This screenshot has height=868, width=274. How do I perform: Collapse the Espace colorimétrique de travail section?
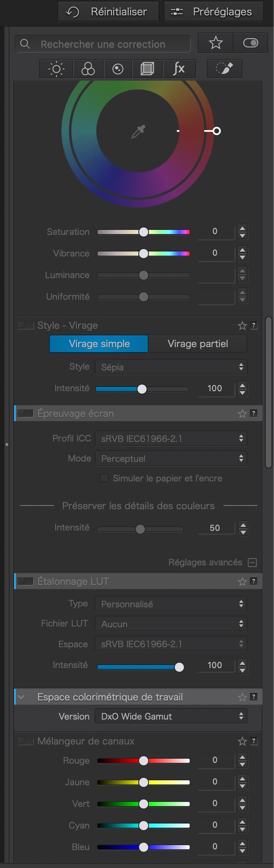pyautogui.click(x=21, y=697)
